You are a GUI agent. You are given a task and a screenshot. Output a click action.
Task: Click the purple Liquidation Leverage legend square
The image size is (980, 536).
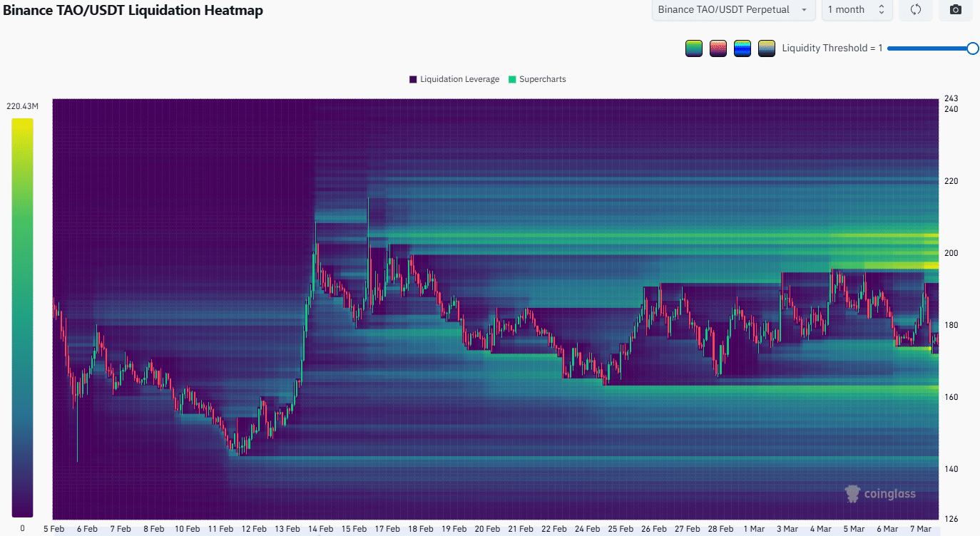coord(413,79)
